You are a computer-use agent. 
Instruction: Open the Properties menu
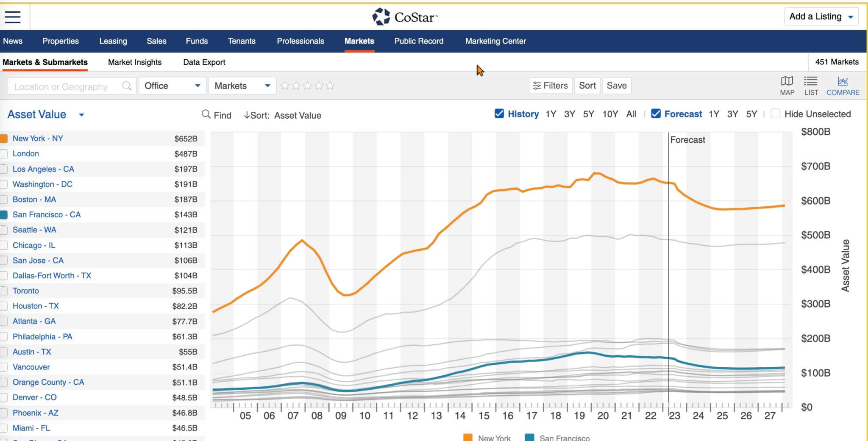click(x=61, y=41)
